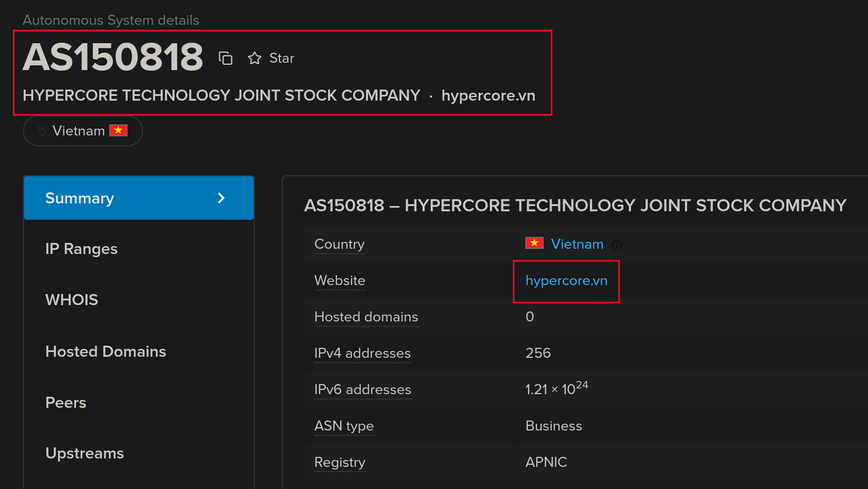The image size is (868, 489).
Task: Click the summary panel title AS150818 – HYPERCORE
Action: pos(575,206)
